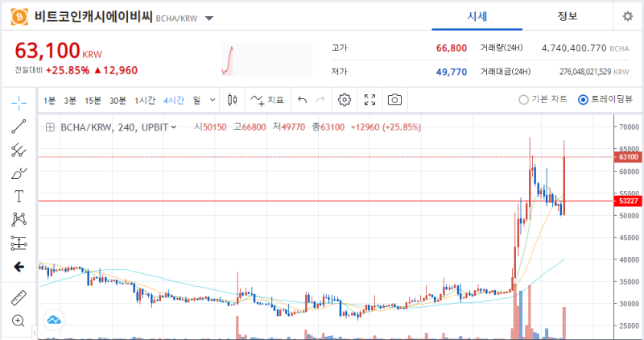Screen dimensions: 644x340
Task: Set chart interval to 1분
Action: click(x=49, y=101)
